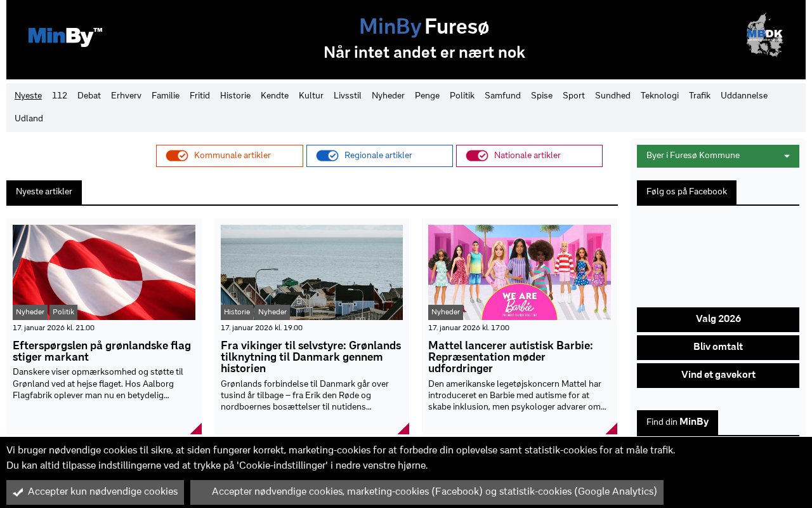Viewport: 812px width, 508px height.
Task: Open the Vind et gavekort button
Action: (x=718, y=375)
